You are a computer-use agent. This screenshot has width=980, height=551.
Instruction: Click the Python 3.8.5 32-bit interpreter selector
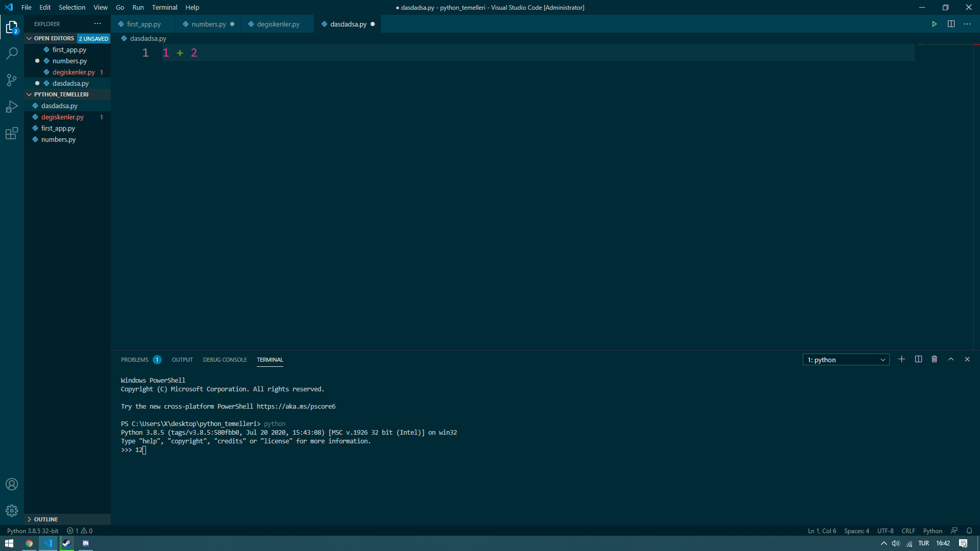33,531
